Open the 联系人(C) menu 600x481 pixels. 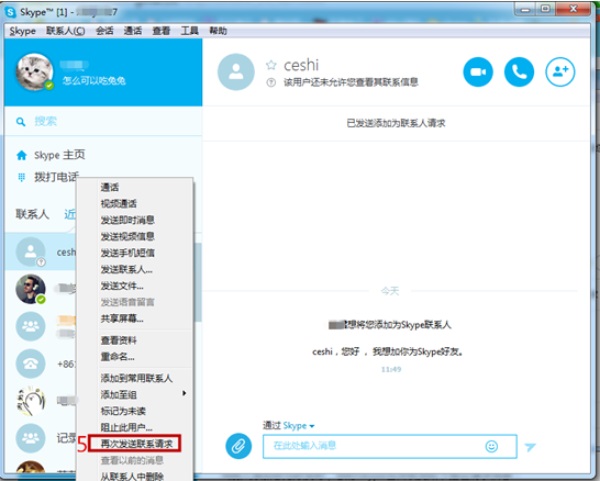[x=65, y=31]
